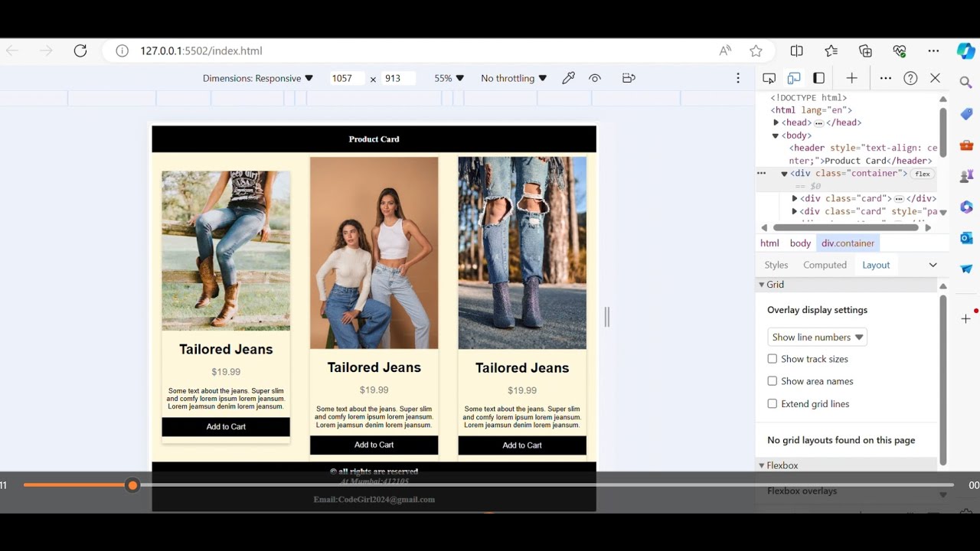
Task: Open the Show line numbers dropdown
Action: click(817, 337)
